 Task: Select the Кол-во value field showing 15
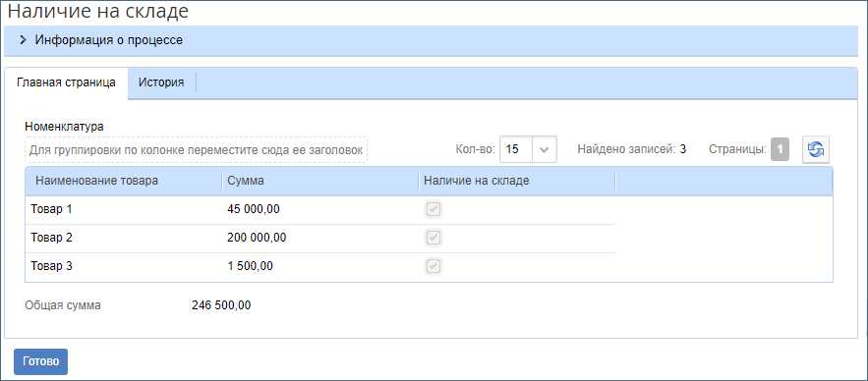(x=516, y=149)
